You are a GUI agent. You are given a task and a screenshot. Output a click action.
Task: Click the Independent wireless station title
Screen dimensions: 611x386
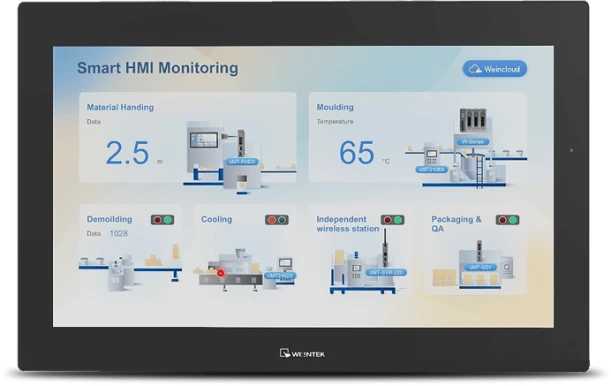coord(348,224)
